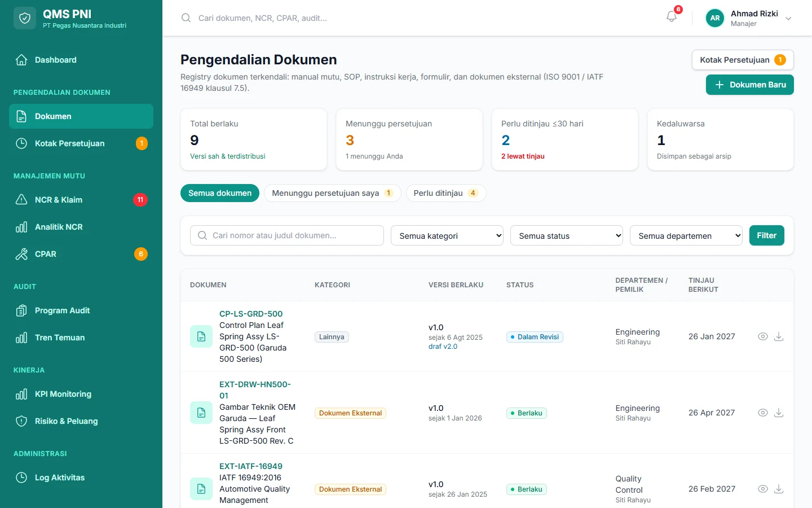Open Kotak Persetujuan in the sidebar
Screen dimensions: 812x508
[81, 143]
